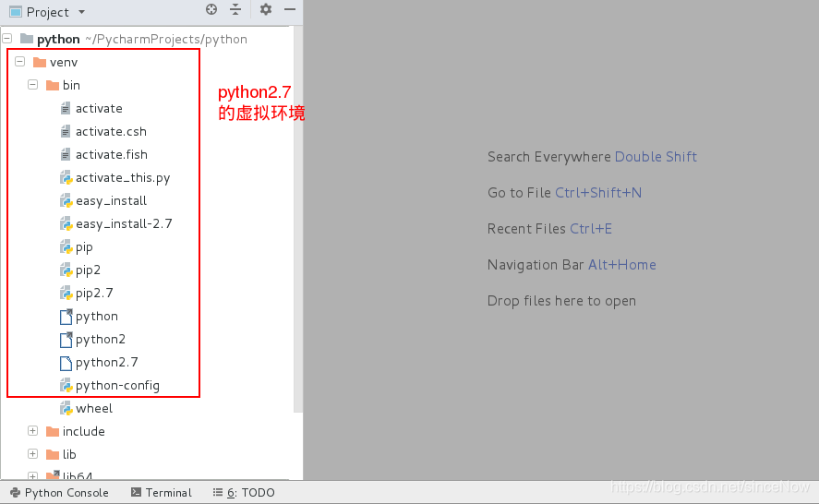The height and width of the screenshot is (504, 819).
Task: Click the venv folder name
Action: [64, 62]
